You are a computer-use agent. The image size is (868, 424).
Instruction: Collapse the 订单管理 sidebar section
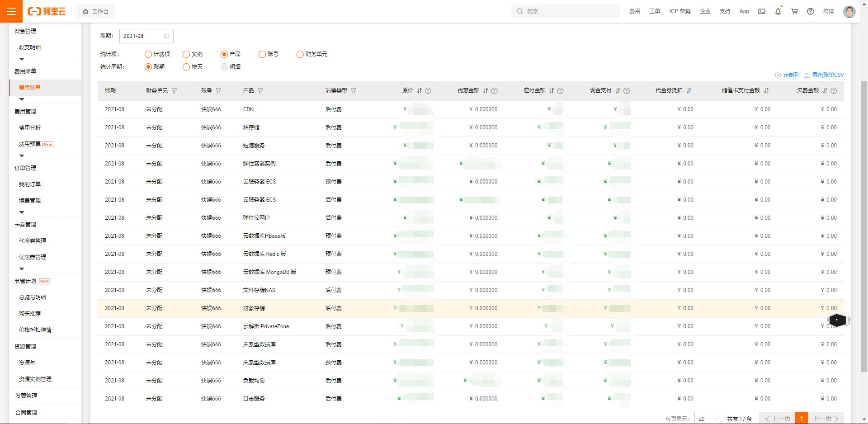point(22,212)
